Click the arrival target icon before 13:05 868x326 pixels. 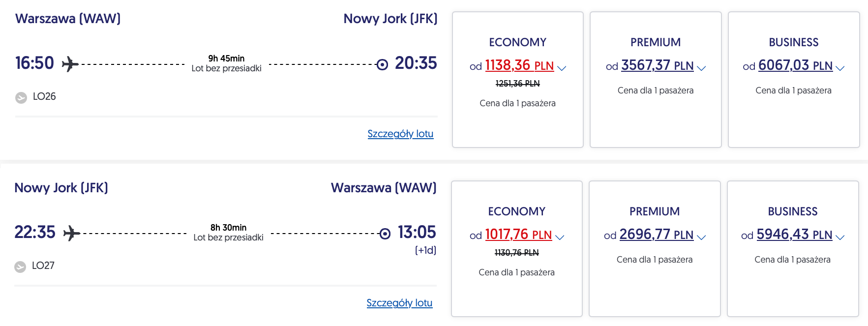click(x=385, y=234)
